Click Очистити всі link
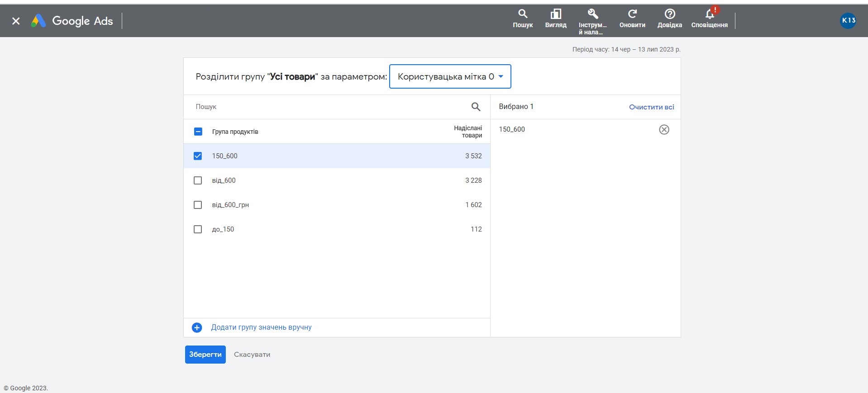Viewport: 868px width, 393px height. tap(651, 107)
